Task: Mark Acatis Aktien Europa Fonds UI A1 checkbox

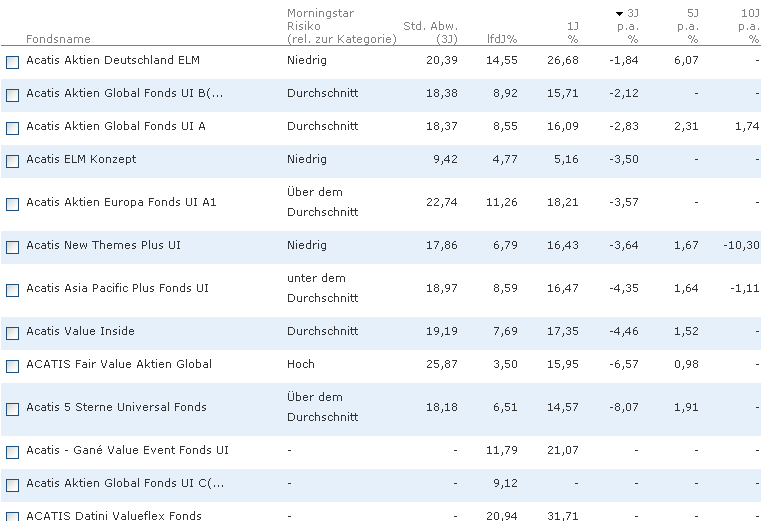Action: (12, 204)
